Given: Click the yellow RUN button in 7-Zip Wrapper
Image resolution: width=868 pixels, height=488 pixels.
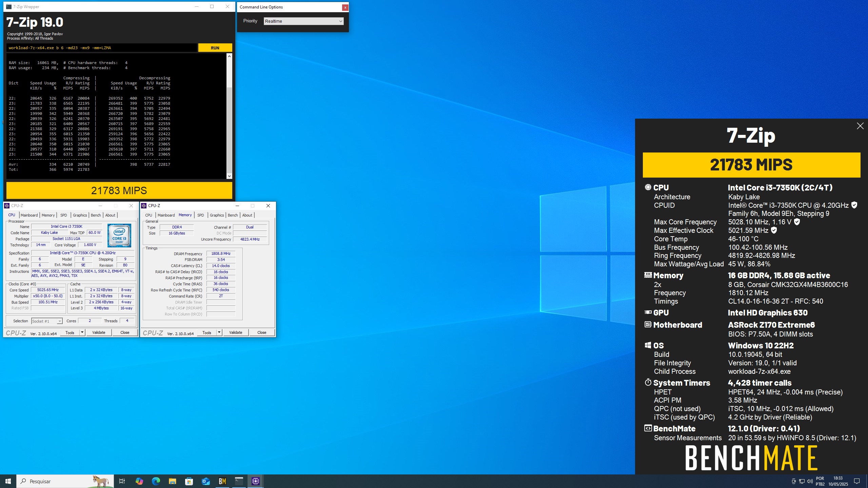Looking at the screenshot, I should click(215, 48).
